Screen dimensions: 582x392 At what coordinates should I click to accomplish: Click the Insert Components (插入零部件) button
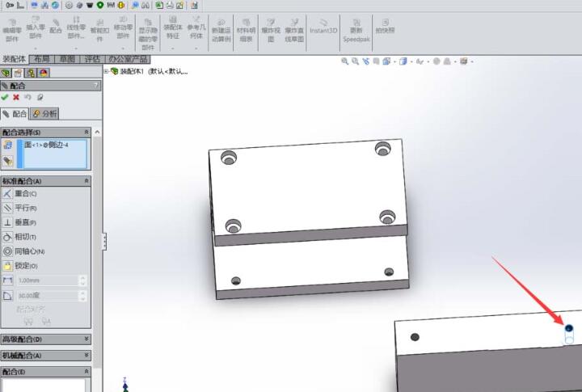tap(36, 28)
